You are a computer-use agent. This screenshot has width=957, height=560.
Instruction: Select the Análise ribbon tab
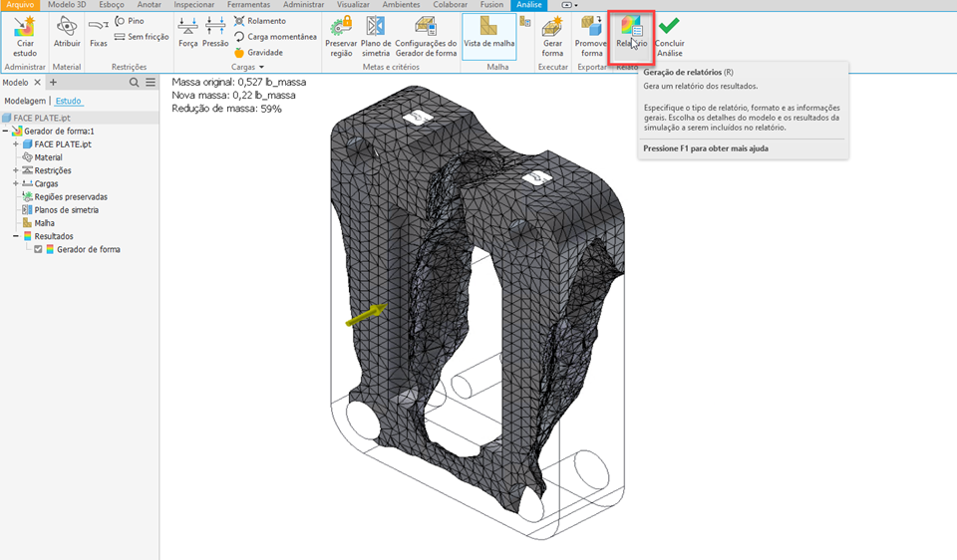click(x=528, y=5)
